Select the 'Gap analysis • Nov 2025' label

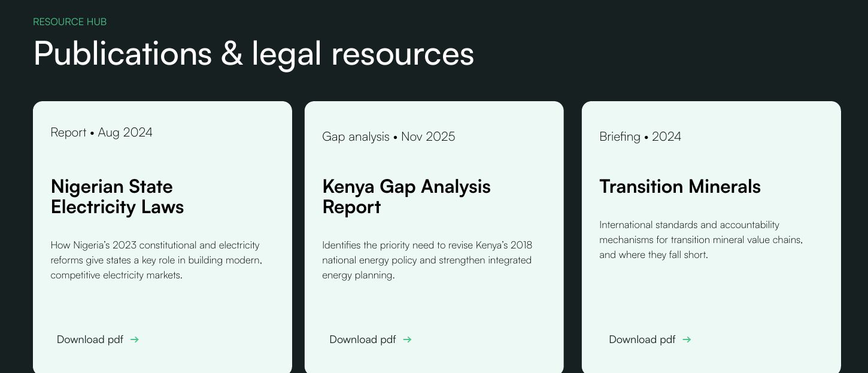pyautogui.click(x=389, y=137)
